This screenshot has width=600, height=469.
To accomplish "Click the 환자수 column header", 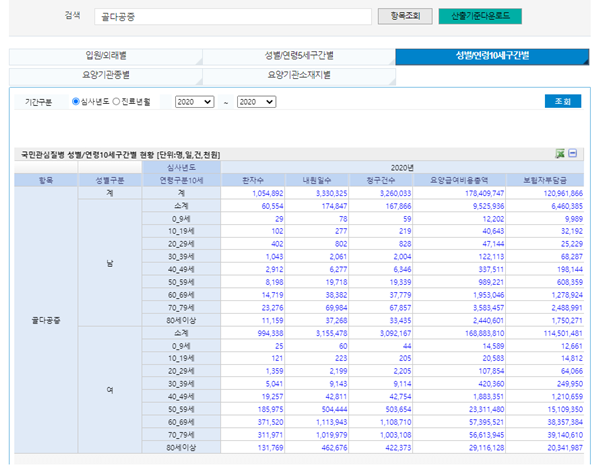I will [253, 180].
